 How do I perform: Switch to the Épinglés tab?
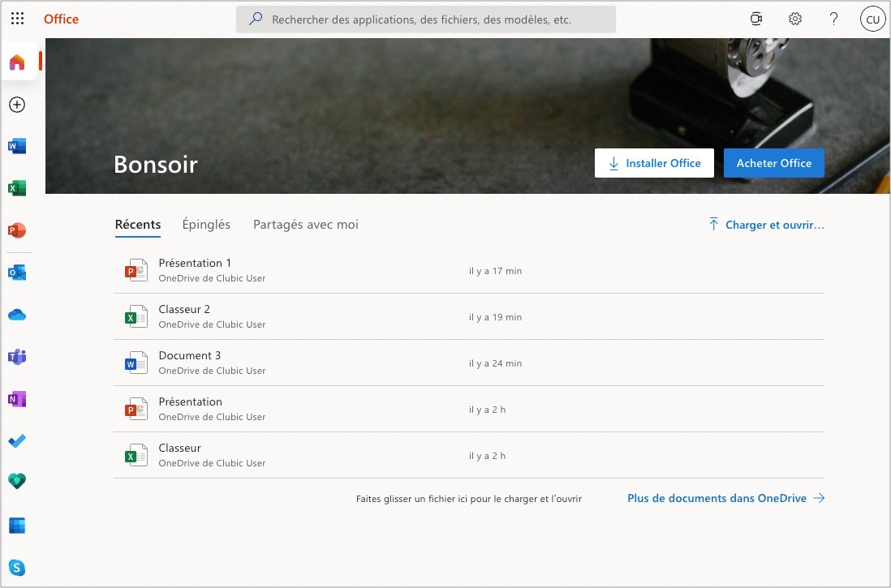point(206,225)
